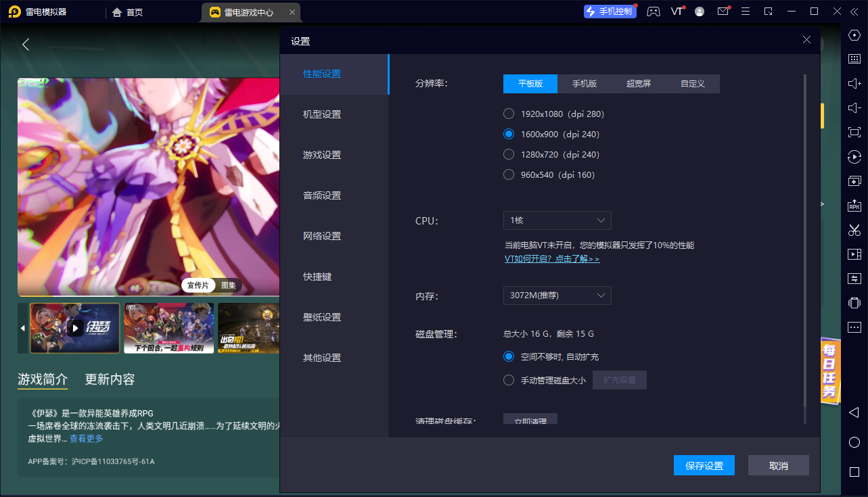Click the VT icon in the title bar
Image resolution: width=868 pixels, height=497 pixels.
coord(677,11)
